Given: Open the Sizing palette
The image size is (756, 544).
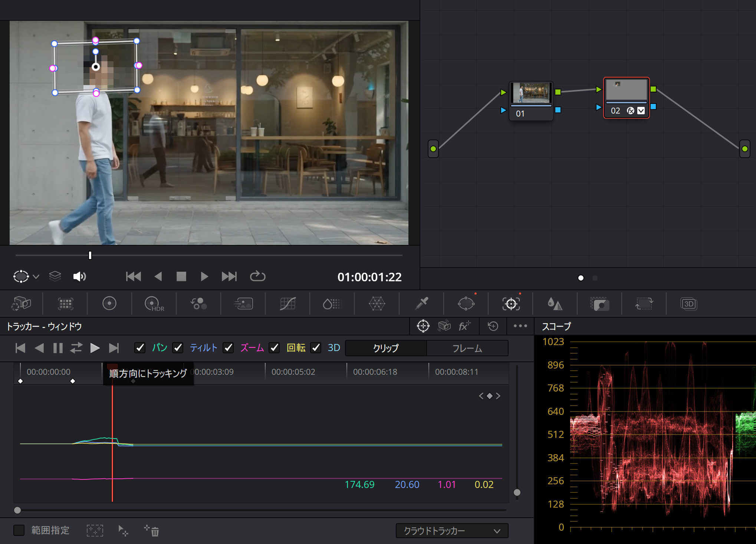Looking at the screenshot, I should click(x=644, y=304).
